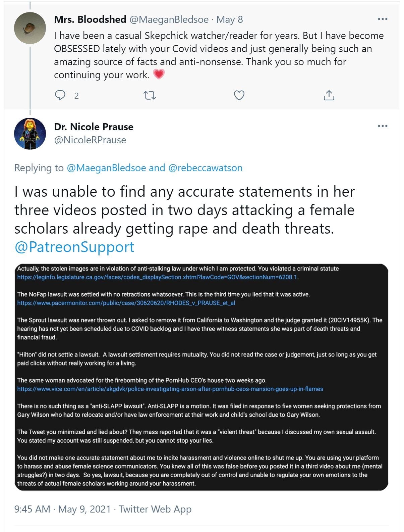The width and height of the screenshot is (404, 532).
Task: Click the Dr. Nicole Prause display name
Action: [x=94, y=127]
